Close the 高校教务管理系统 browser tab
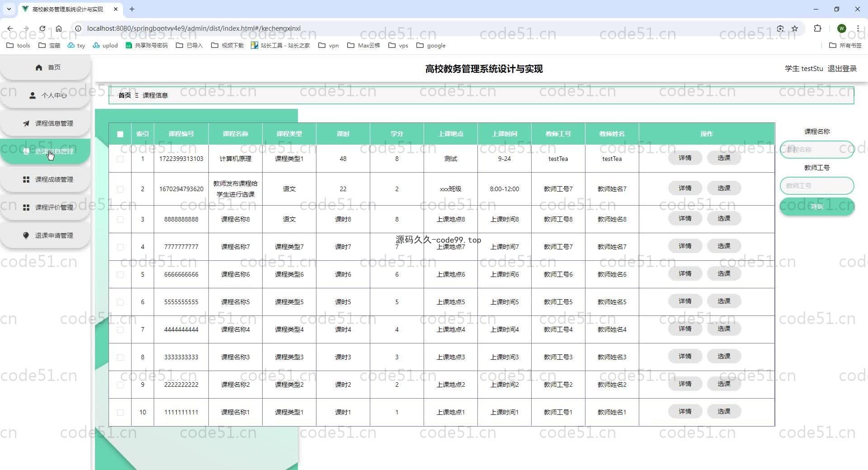 click(116, 9)
